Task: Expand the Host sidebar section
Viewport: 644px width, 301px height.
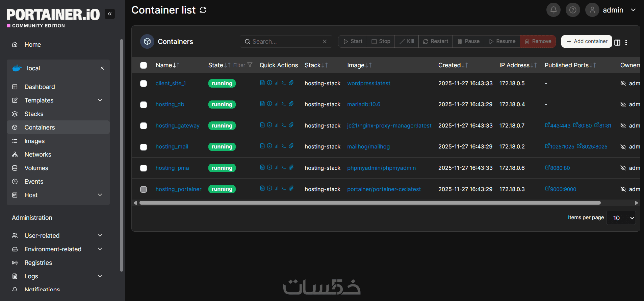Action: pyautogui.click(x=100, y=195)
